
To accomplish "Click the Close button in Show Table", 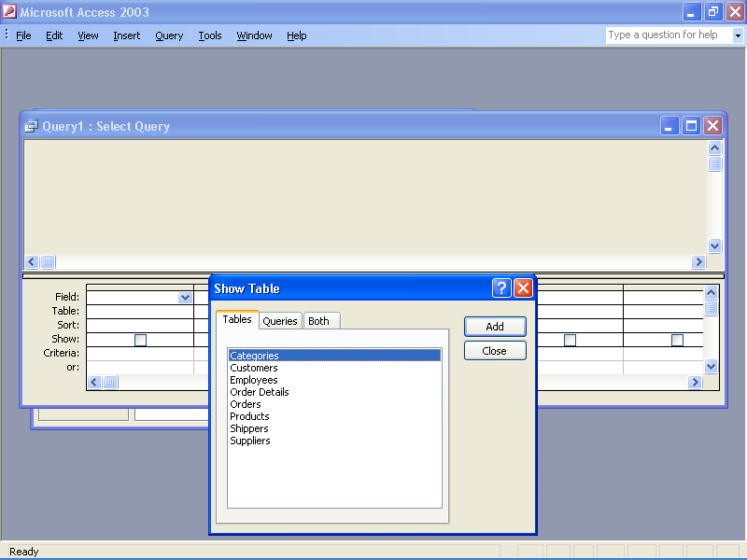I will (495, 351).
